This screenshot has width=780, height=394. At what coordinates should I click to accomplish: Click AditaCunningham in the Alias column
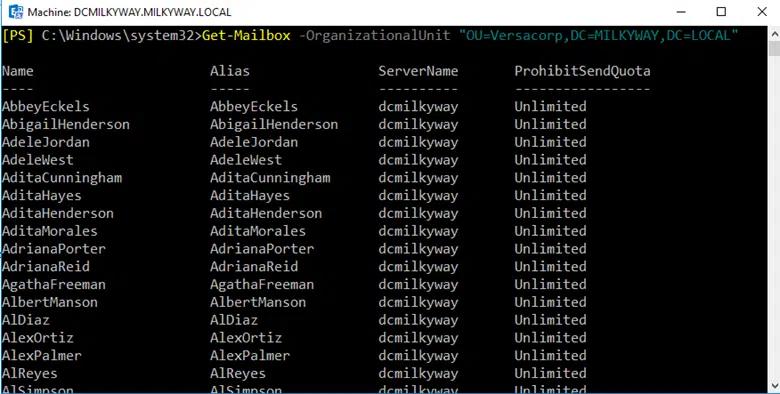pyautogui.click(x=270, y=178)
